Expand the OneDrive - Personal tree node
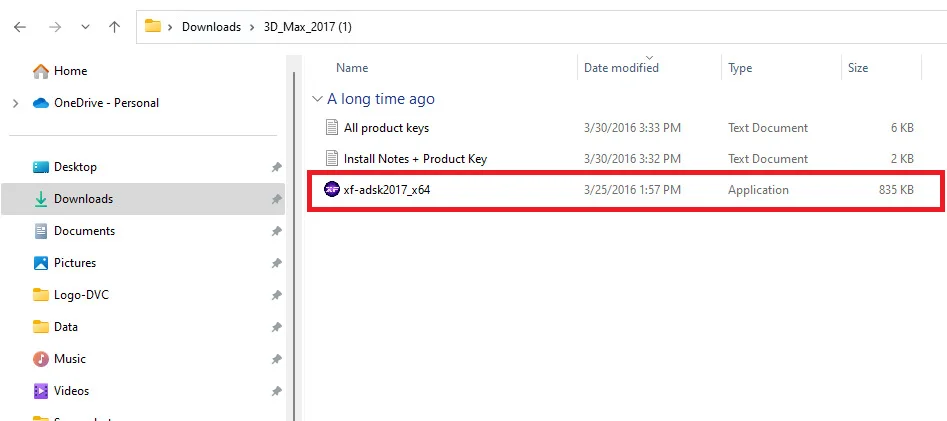947x421 pixels. [x=15, y=103]
